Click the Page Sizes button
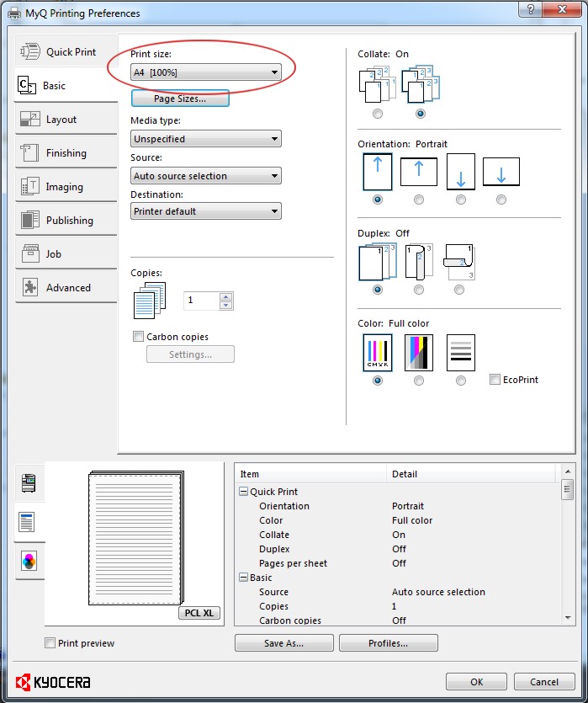This screenshot has width=588, height=703. 180,99
